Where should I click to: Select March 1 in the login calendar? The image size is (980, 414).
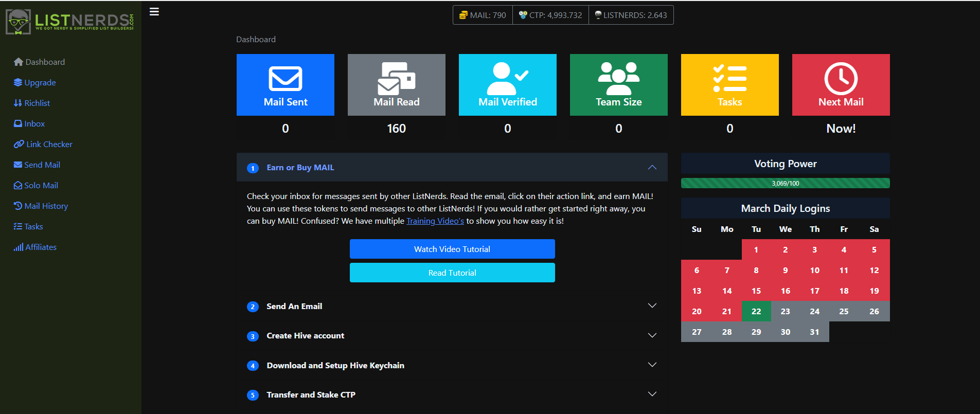click(x=756, y=249)
